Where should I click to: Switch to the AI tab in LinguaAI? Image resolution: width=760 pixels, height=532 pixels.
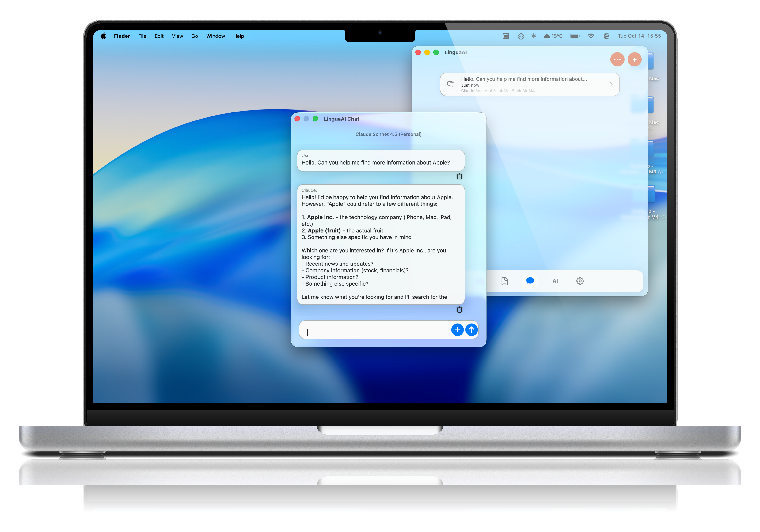(x=555, y=281)
